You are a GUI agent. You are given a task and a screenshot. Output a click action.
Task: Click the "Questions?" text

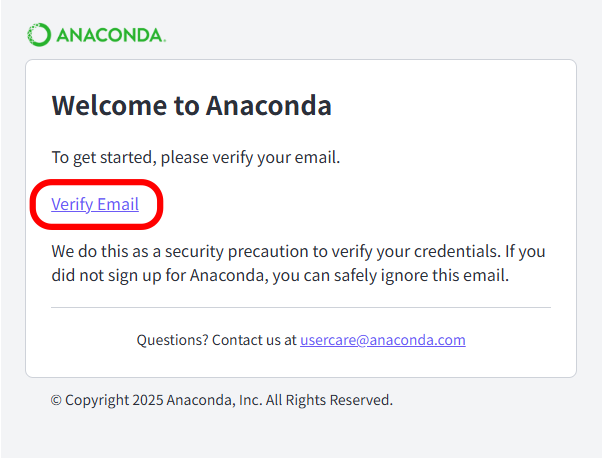(173, 340)
